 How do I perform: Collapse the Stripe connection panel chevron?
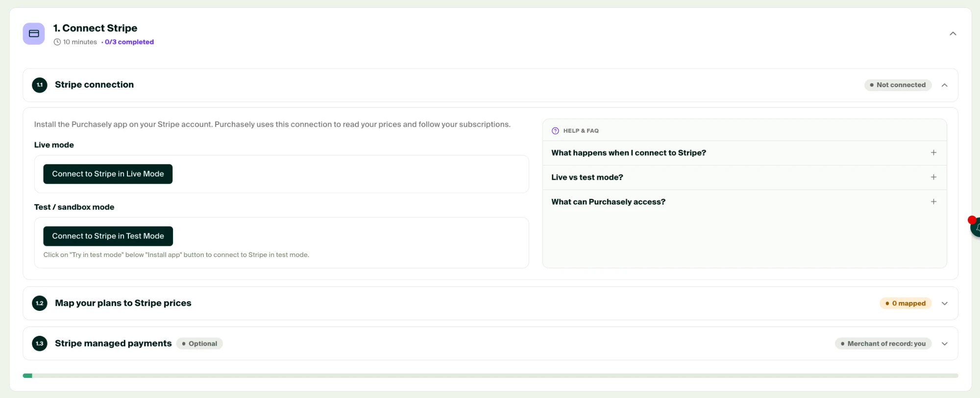[944, 85]
